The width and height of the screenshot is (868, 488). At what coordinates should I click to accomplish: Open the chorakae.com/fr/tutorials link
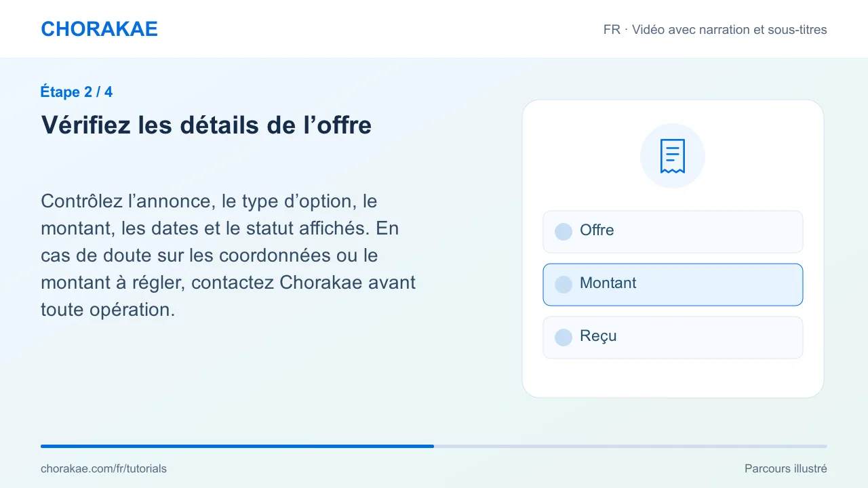pos(104,468)
